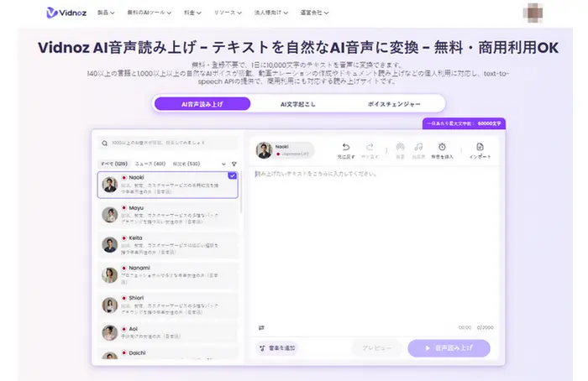Image resolution: width=588 pixels, height=381 pixels.
Task: Switch to the AI文字起こし tab
Action: pos(298,104)
